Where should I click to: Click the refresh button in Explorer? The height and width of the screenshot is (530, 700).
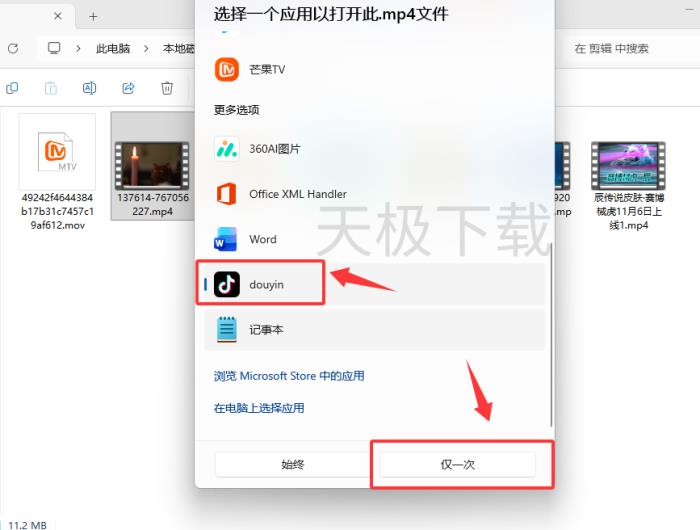pyautogui.click(x=13, y=48)
